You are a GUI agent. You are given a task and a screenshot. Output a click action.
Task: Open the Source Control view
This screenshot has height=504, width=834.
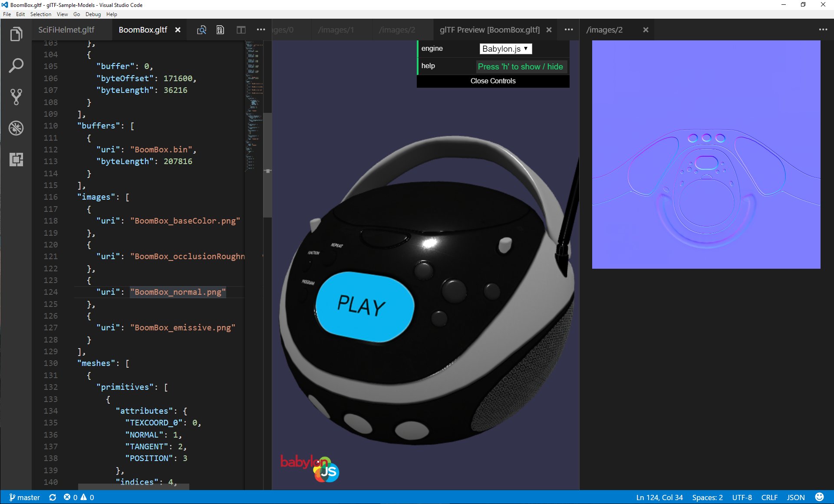[x=16, y=97]
